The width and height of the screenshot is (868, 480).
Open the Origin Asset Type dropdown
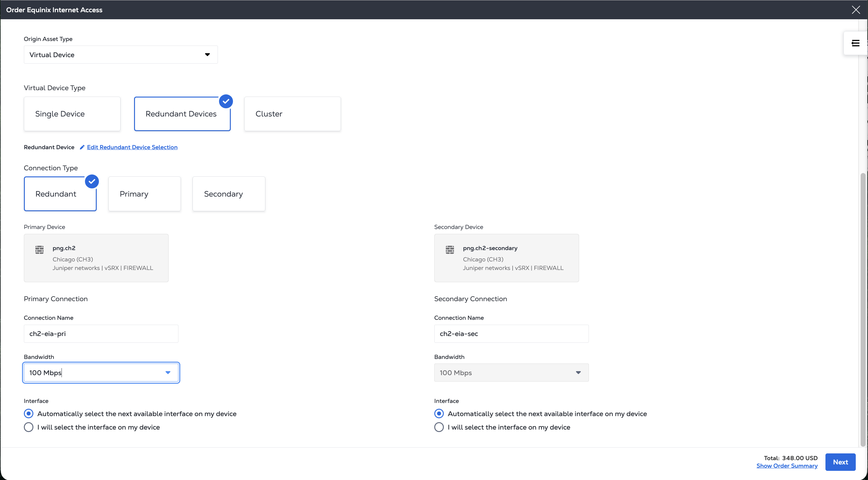coord(121,54)
